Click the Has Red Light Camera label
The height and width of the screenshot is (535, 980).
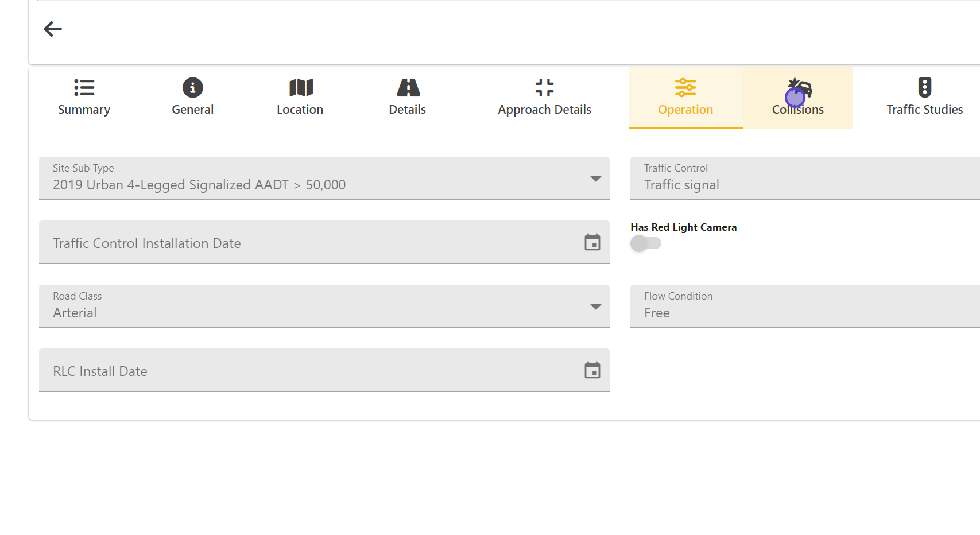[x=683, y=227]
